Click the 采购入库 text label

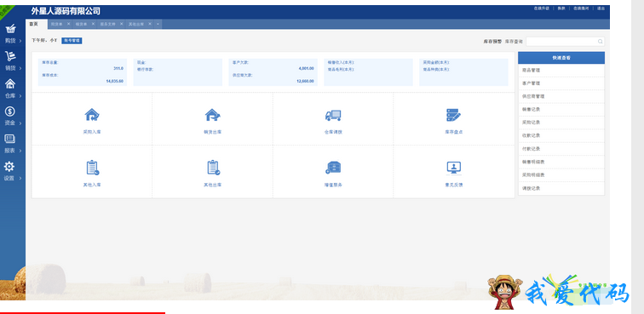point(92,132)
